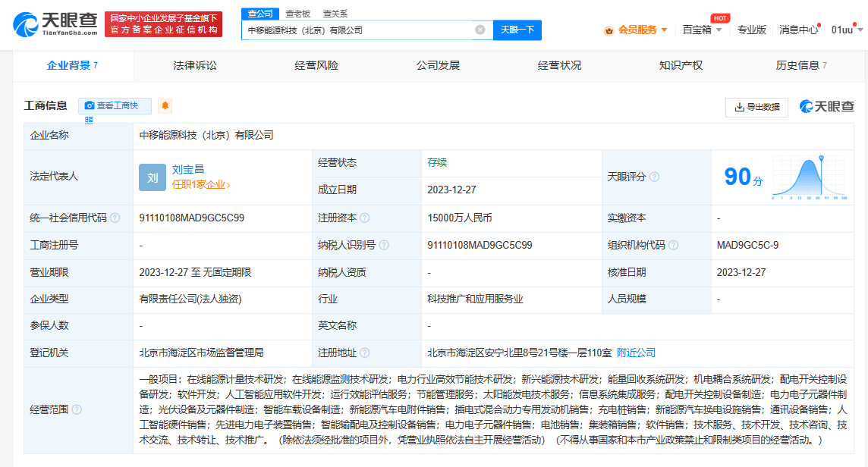Clear the search box with X icon
Screen dimensions: 868x467
click(x=480, y=30)
